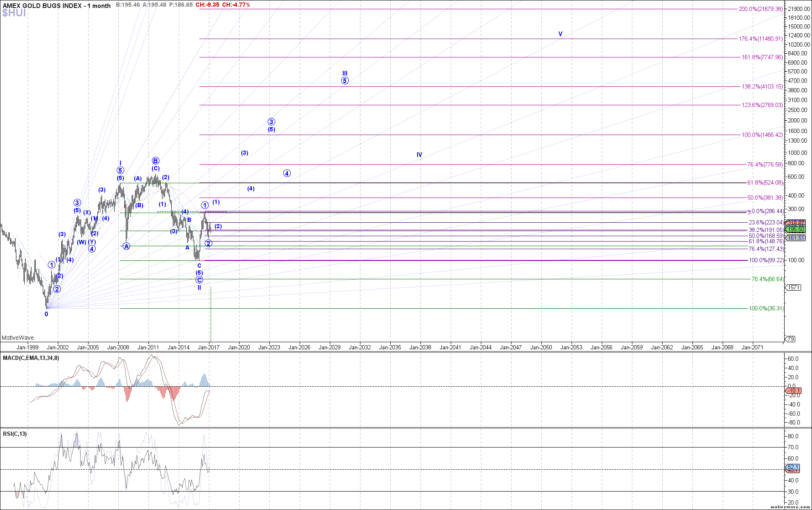Select the 60.0 MACD scale value

(x=793, y=359)
